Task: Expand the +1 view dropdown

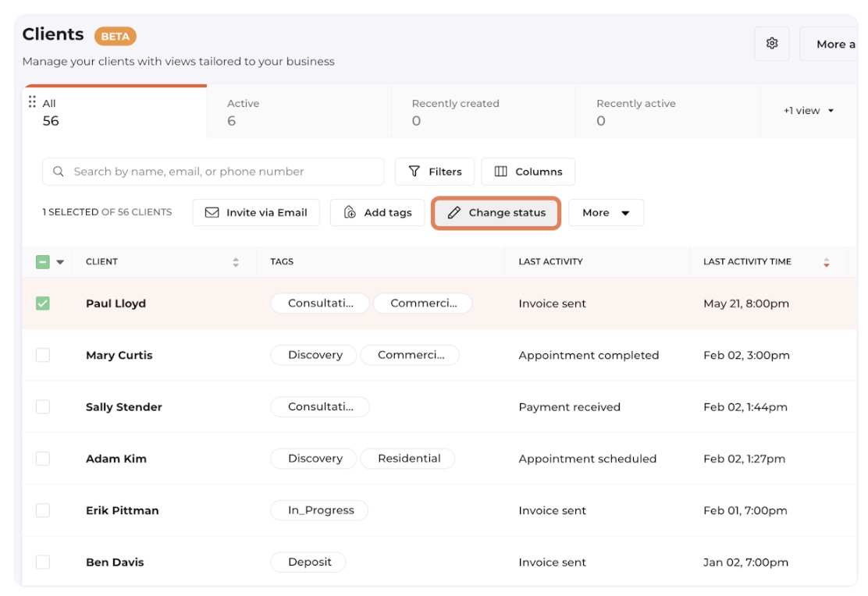Action: tap(809, 111)
